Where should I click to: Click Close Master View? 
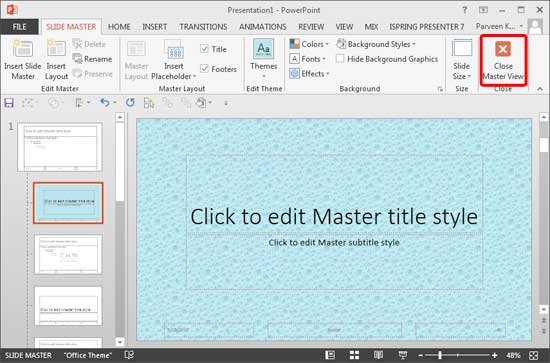(x=503, y=60)
